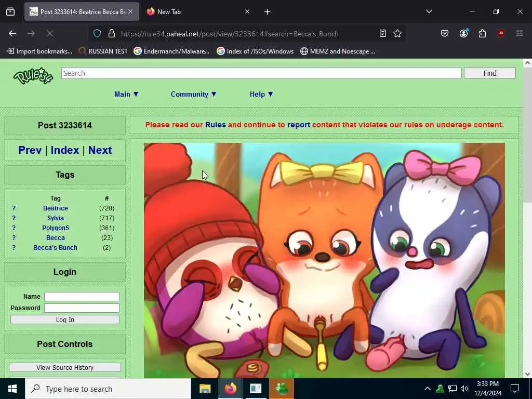Open the Sylvia tag link
532x399 pixels.
[x=55, y=218]
